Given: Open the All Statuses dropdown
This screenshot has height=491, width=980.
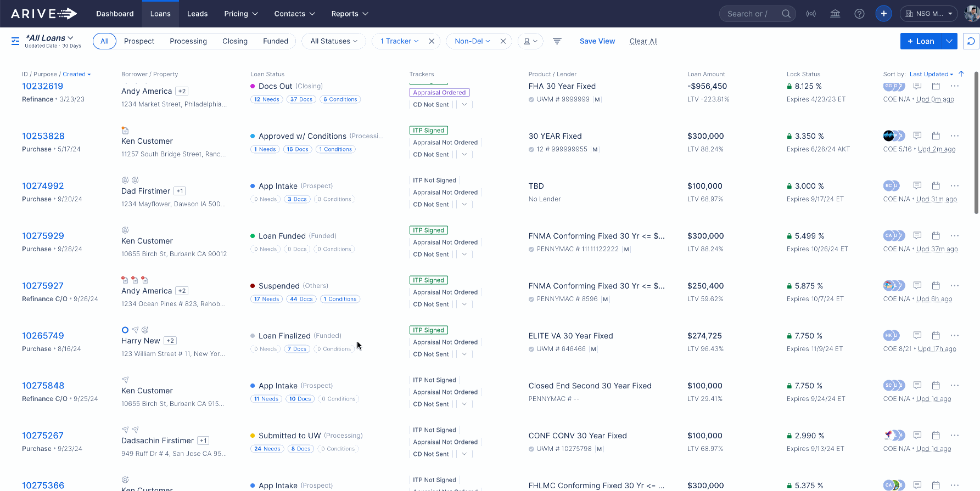Looking at the screenshot, I should click(x=334, y=41).
